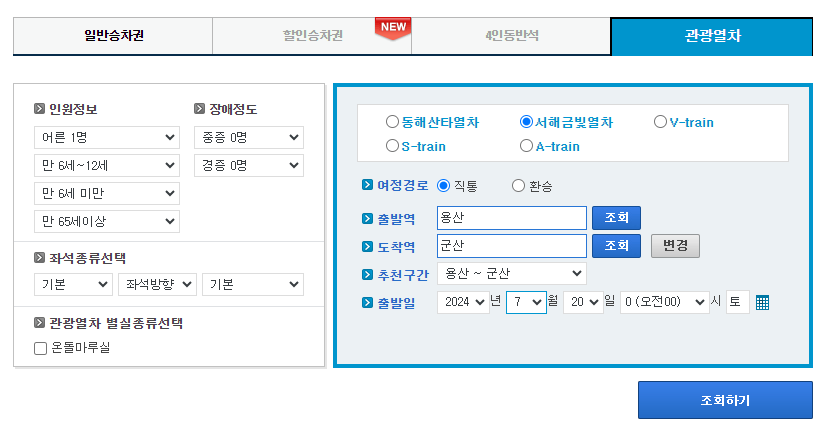Select 직통 for the journey route
Viewport: 824px width, 422px height.
click(x=444, y=186)
